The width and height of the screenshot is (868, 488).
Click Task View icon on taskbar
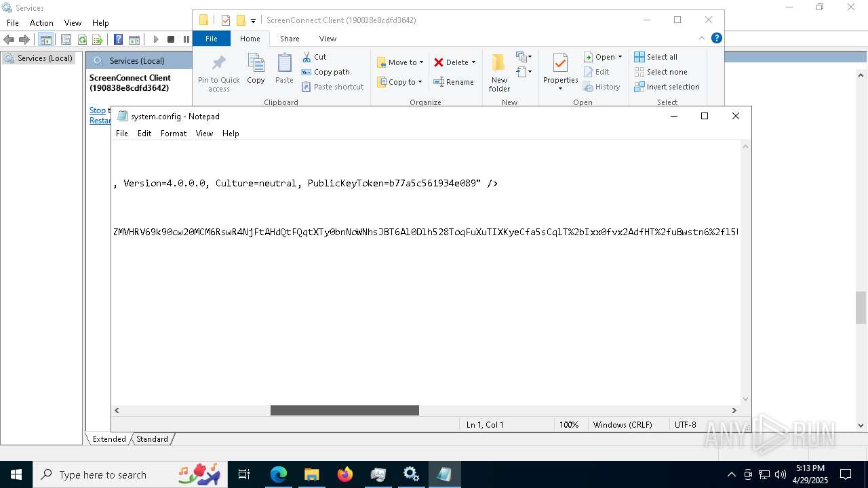[244, 474]
